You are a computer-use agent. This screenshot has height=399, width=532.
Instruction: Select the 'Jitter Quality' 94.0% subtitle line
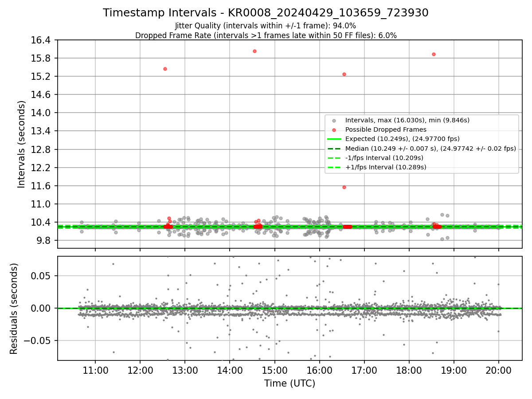pos(266,26)
